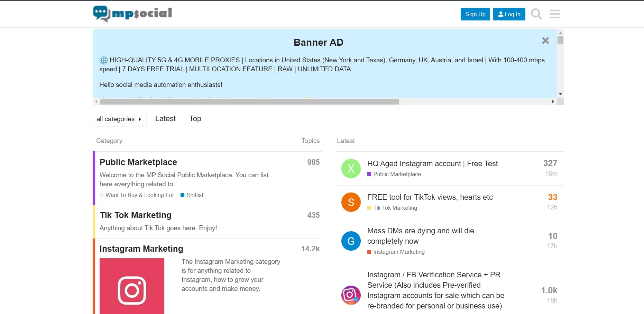This screenshot has height=314, width=644.
Task: Click 'Anything about Tik Tok goes here' description
Action: tap(158, 228)
